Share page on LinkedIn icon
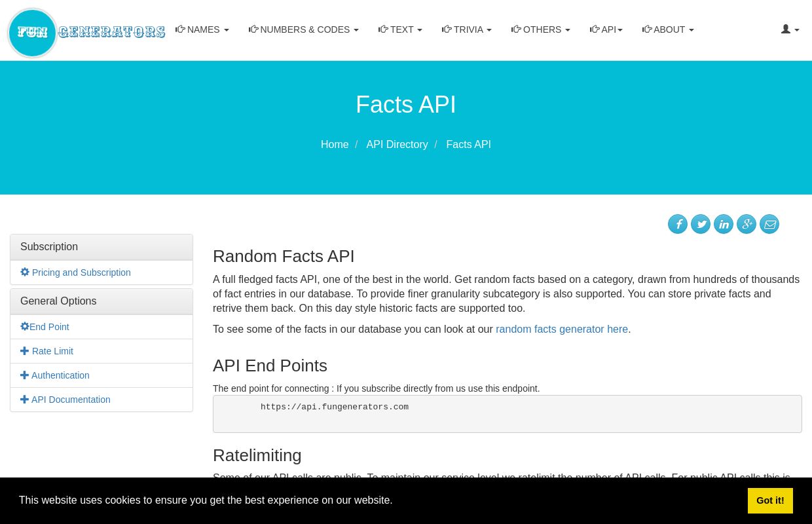Screen dimensions: 812x524 click(x=724, y=224)
